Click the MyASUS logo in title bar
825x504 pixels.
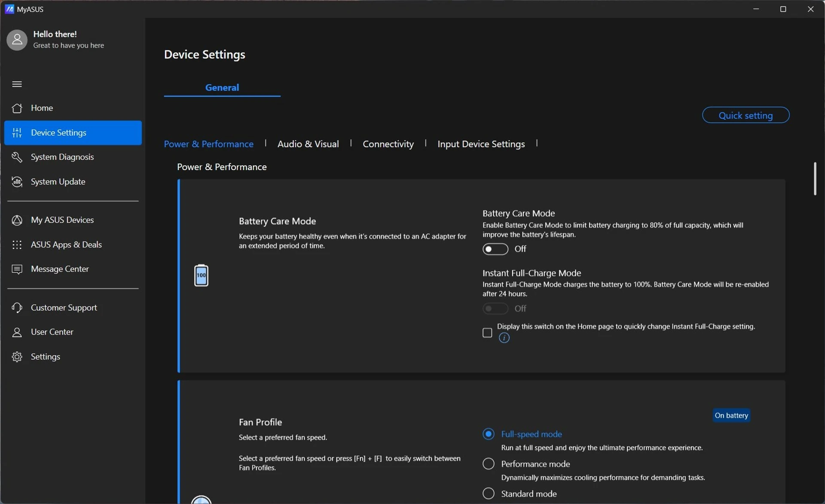coord(9,9)
